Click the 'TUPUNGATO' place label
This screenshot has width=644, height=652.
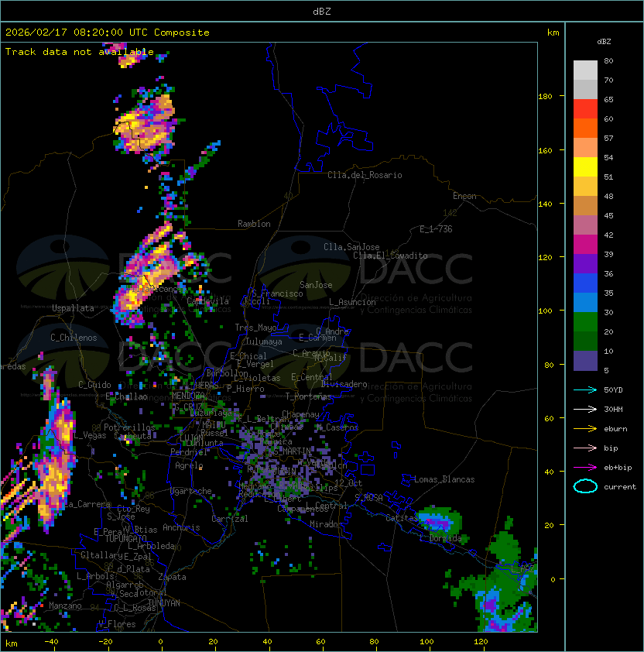click(125, 539)
